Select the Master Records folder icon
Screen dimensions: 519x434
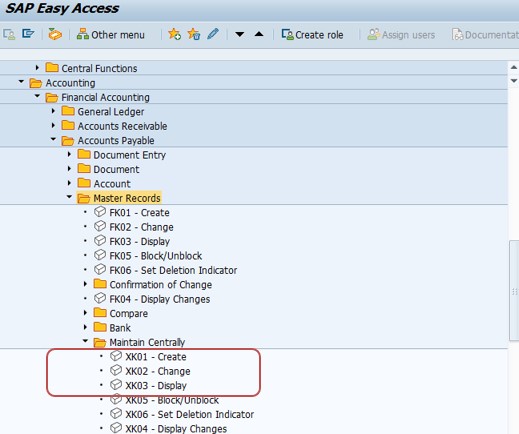tap(84, 198)
